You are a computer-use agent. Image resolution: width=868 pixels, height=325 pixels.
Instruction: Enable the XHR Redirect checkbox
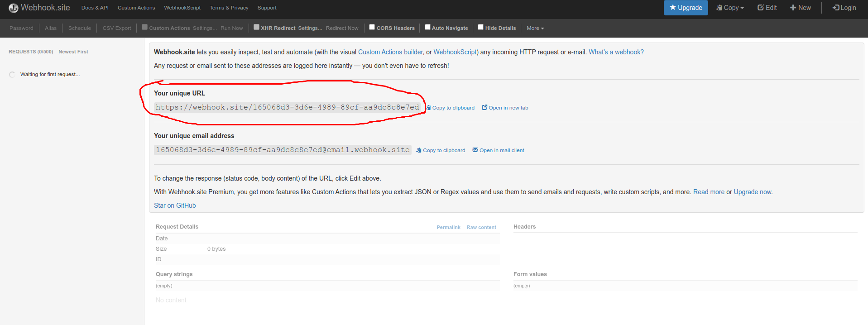click(x=256, y=27)
